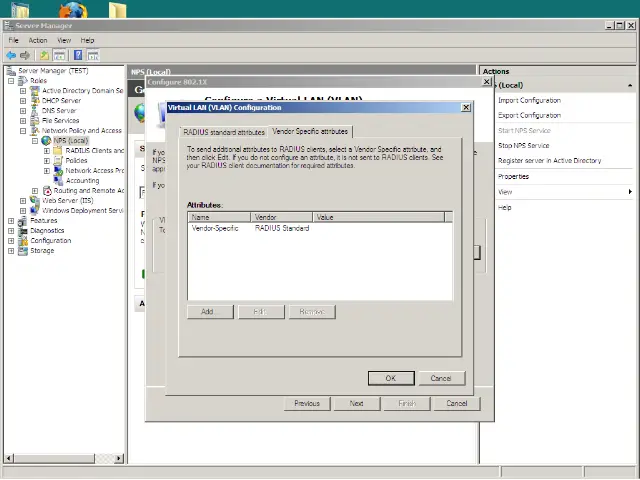Click the Accounting node icon
Screen dimensions: 640x480
[58, 180]
